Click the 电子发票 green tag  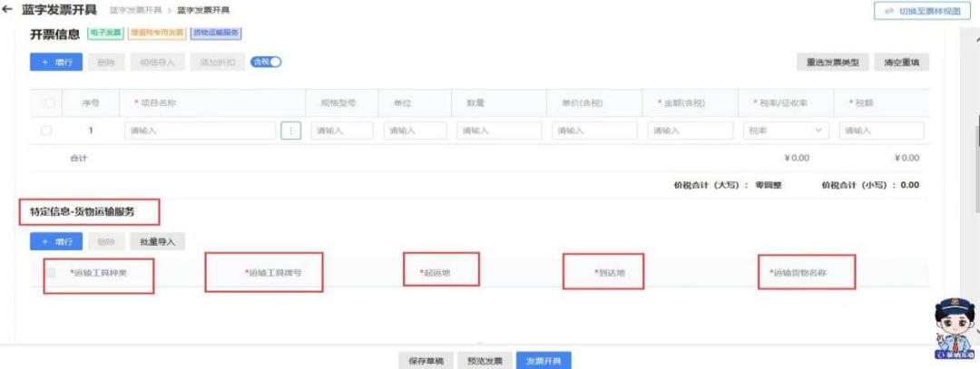[104, 32]
